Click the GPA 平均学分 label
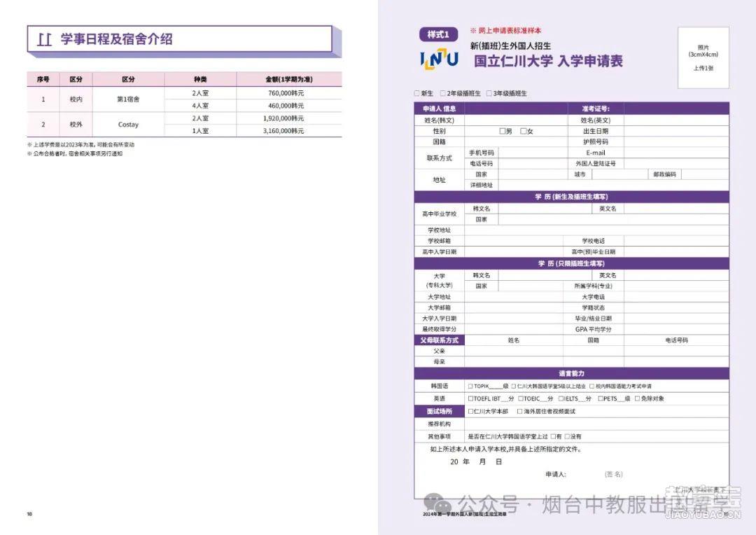 pyautogui.click(x=593, y=329)
